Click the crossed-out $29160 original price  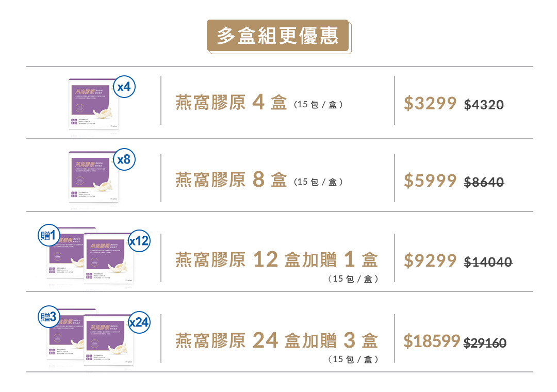(485, 342)
